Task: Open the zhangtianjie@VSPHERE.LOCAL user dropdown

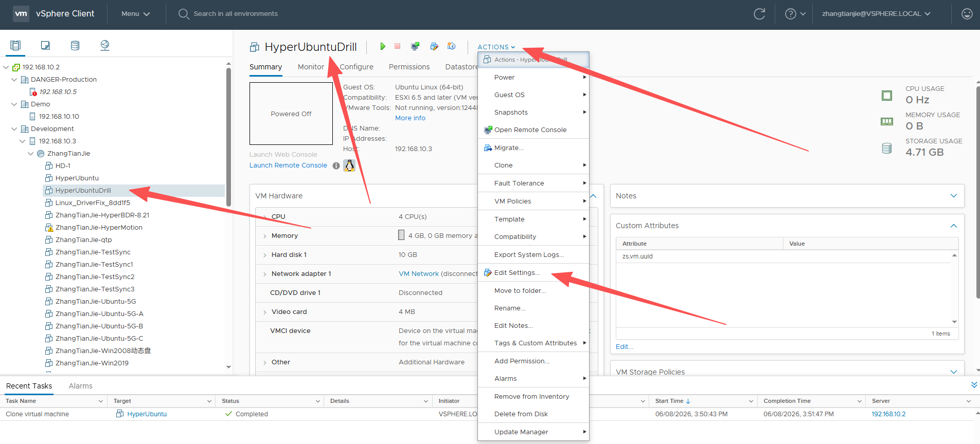Action: tap(876, 14)
